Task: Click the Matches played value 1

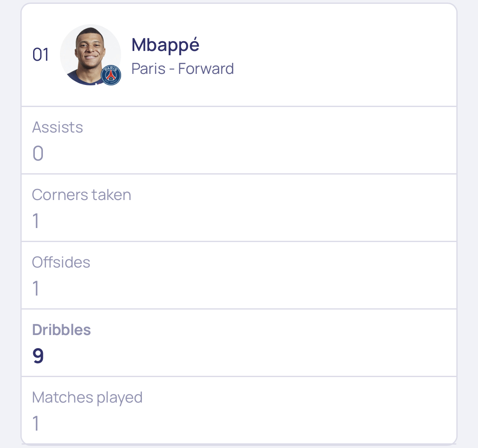Action: pyautogui.click(x=36, y=423)
